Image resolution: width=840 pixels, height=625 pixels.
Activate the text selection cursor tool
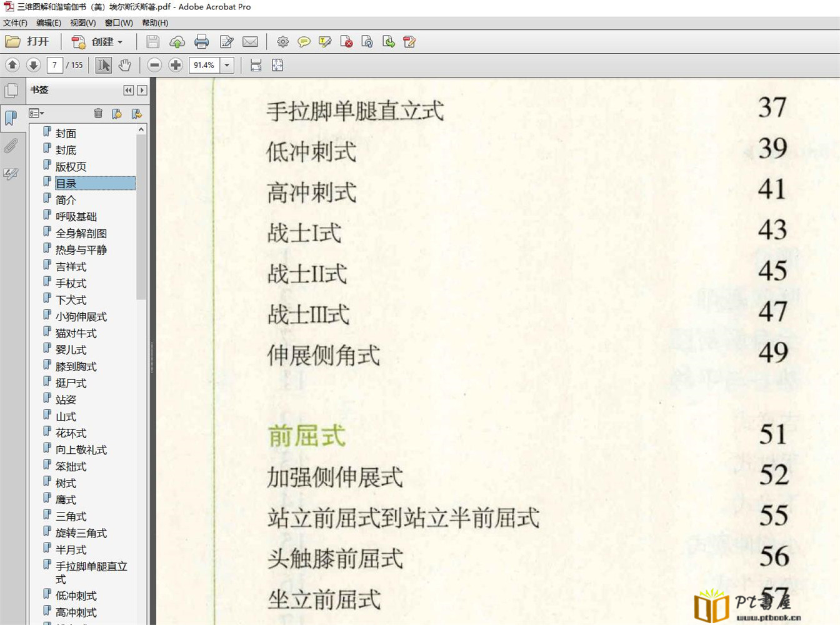coord(104,65)
